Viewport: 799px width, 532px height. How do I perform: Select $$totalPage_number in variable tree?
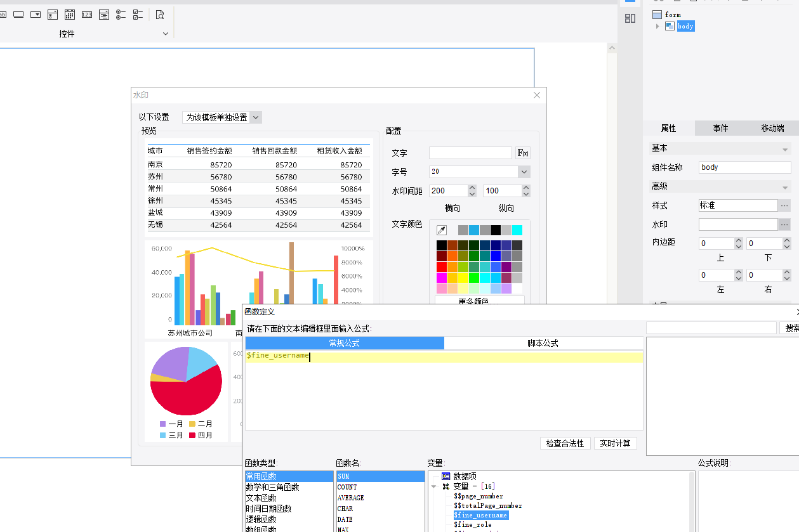pos(487,505)
